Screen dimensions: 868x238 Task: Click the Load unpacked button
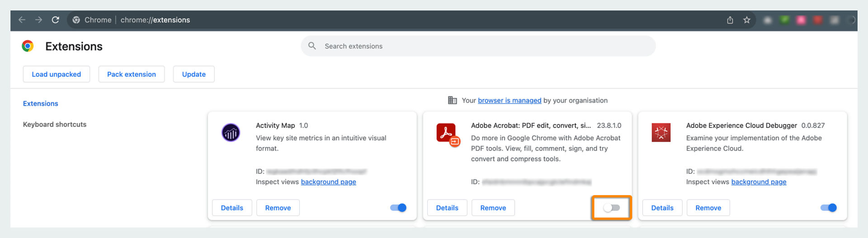click(x=57, y=74)
